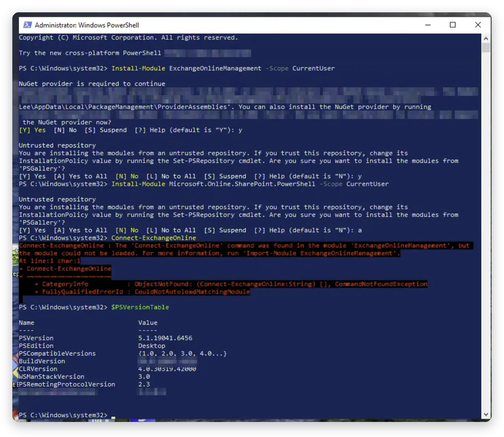Click the final empty PS prompt line
Screen dimensions: 504x437
coord(67,415)
